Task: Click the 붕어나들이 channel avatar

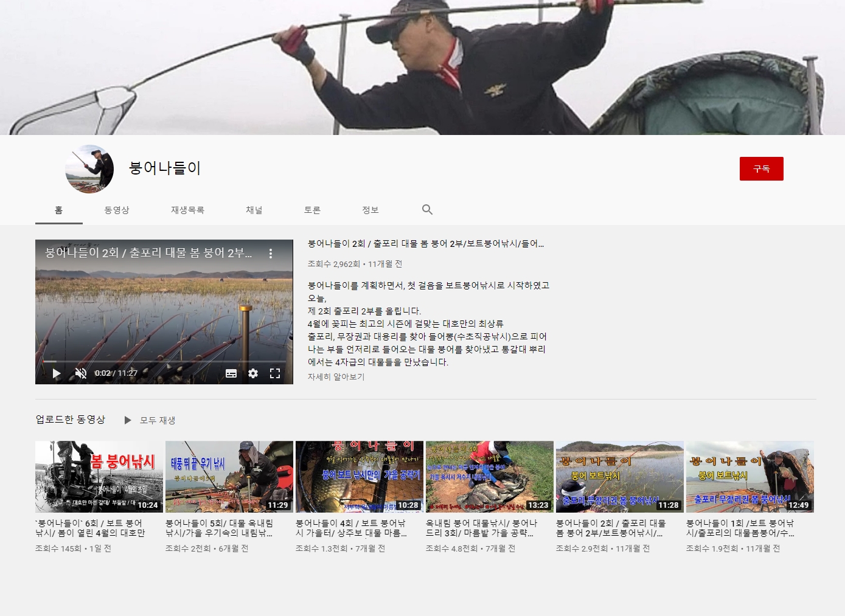Action: pyautogui.click(x=89, y=169)
